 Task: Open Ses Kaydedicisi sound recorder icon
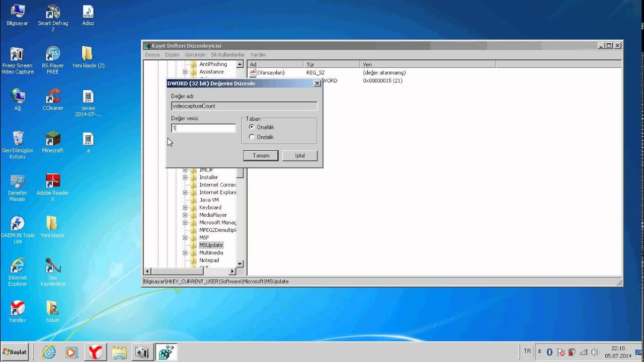pyautogui.click(x=53, y=272)
